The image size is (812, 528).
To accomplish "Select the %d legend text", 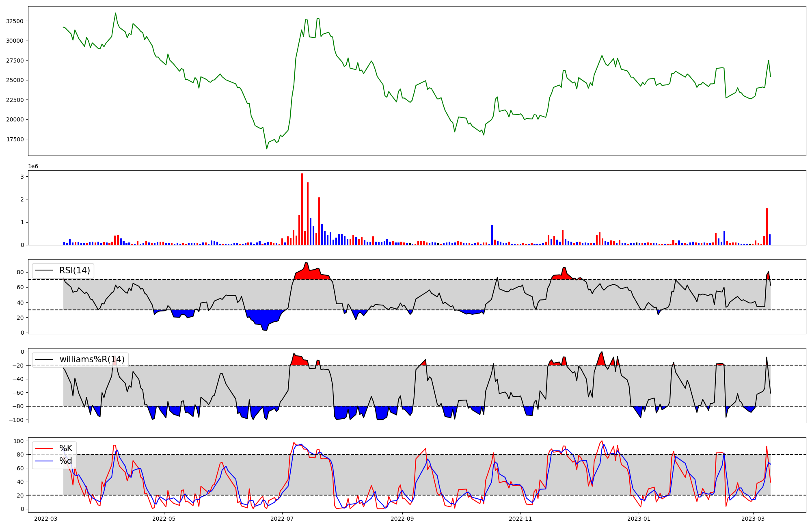I will tap(66, 461).
